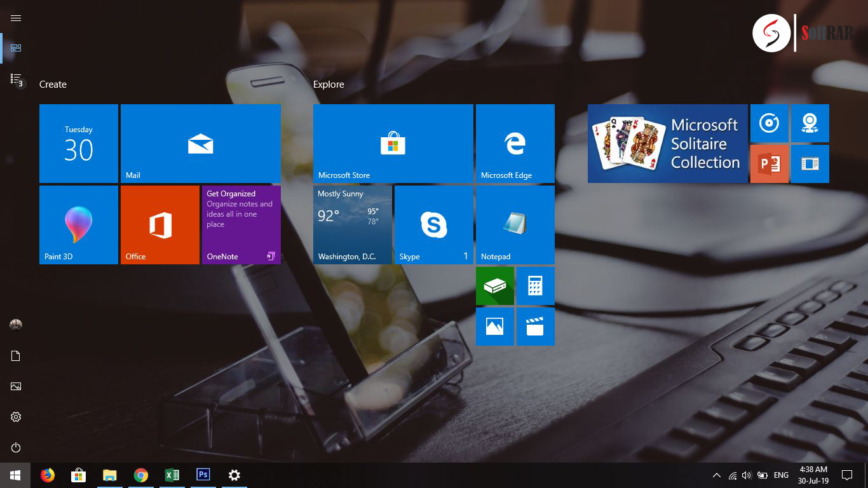Open Pictures from the Start sidebar

16,386
